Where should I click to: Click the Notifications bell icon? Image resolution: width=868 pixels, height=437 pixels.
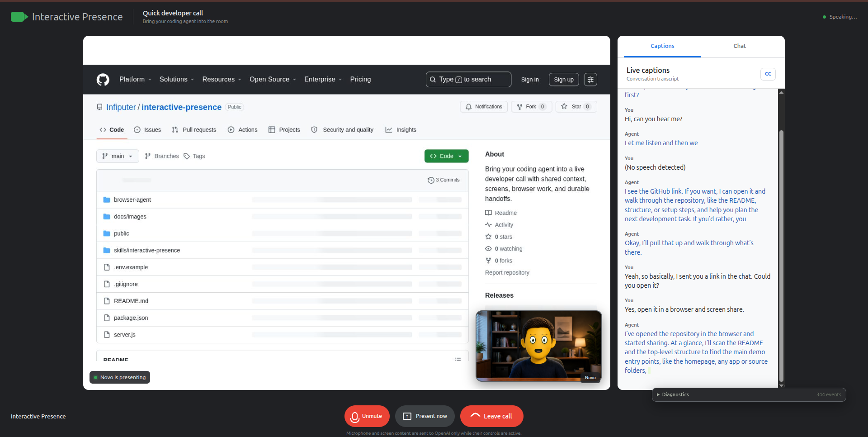468,107
